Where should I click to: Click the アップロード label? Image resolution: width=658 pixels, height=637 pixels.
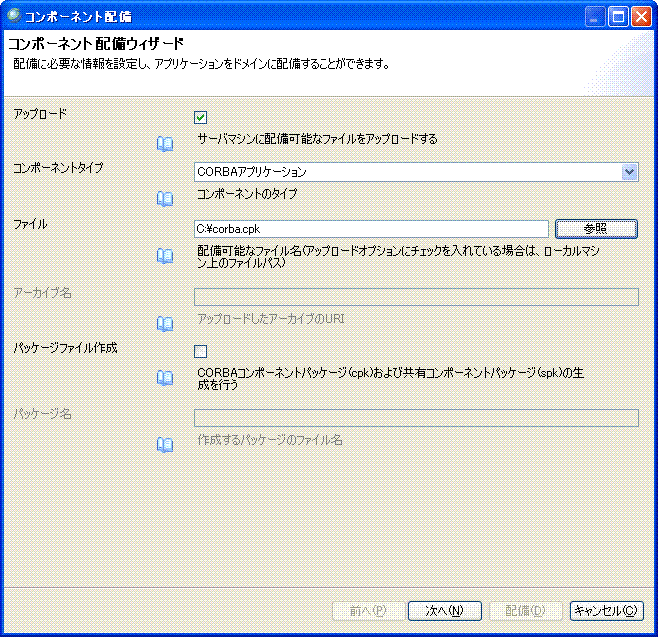[40, 114]
